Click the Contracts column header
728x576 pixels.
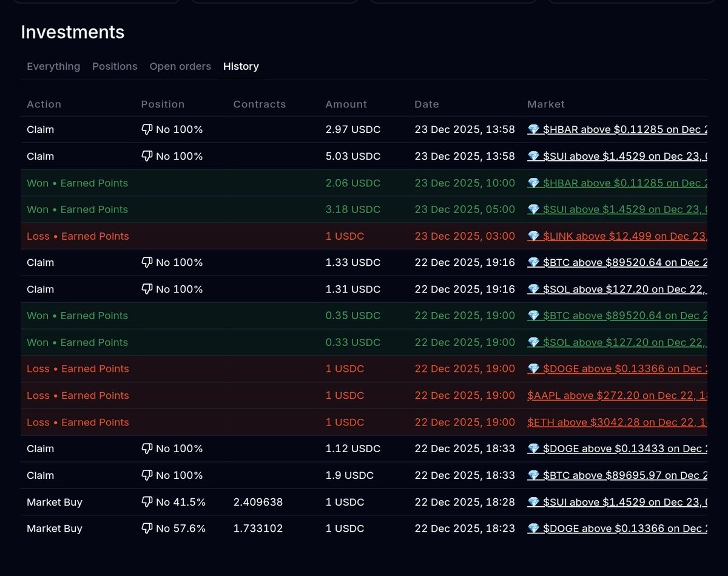tap(260, 104)
